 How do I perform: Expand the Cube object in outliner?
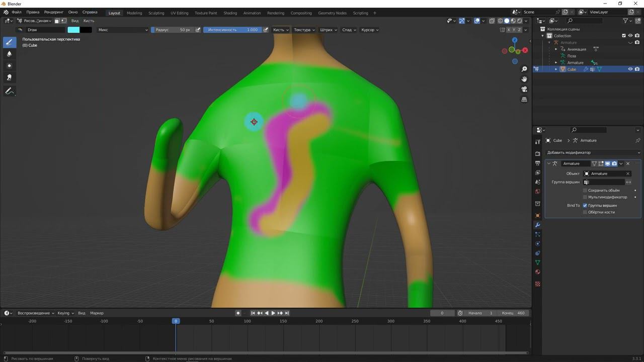[556, 69]
